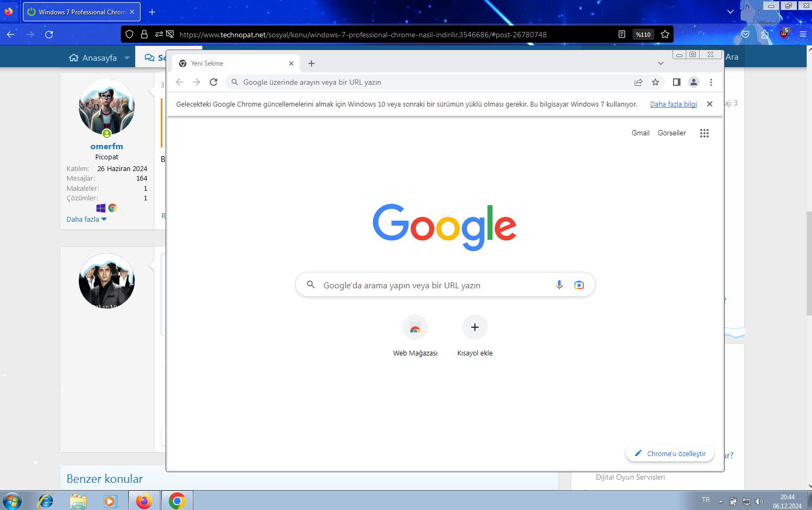Open Firefox tracking protection shield icon

coord(129,34)
